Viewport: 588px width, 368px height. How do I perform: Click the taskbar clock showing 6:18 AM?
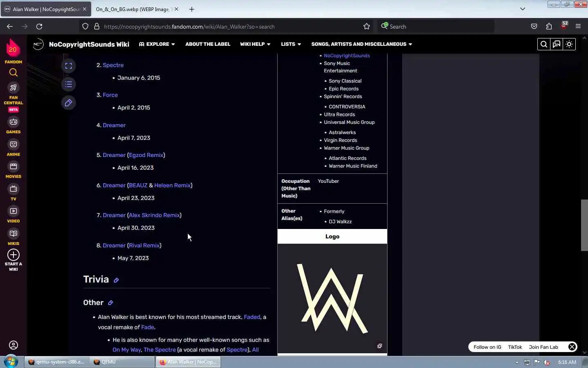(567, 362)
